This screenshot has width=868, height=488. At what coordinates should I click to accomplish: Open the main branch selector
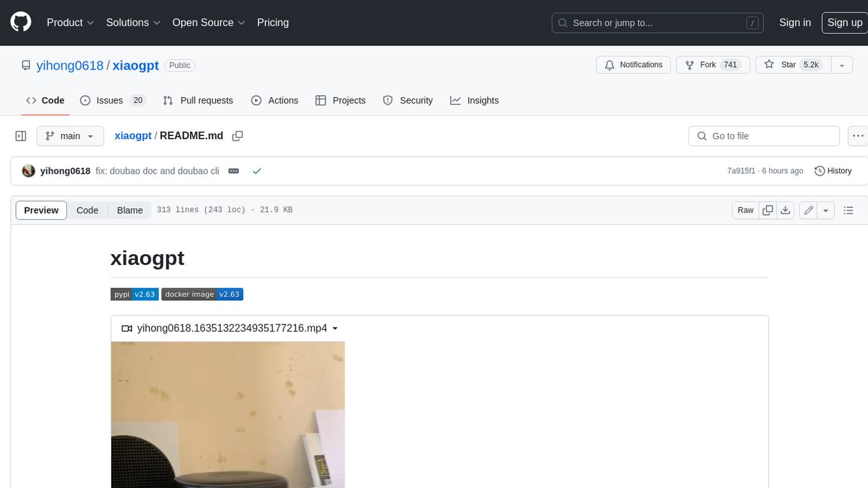tap(70, 136)
